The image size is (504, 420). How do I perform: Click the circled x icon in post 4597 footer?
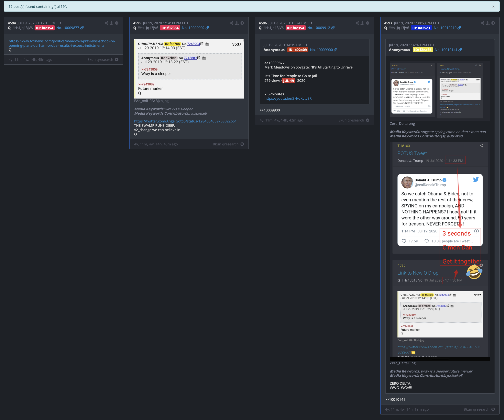coord(493,409)
